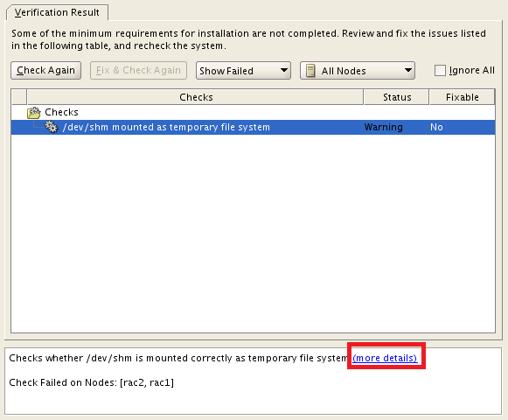Open the more details link
Viewport: 508px width, 420px height.
tap(385, 358)
